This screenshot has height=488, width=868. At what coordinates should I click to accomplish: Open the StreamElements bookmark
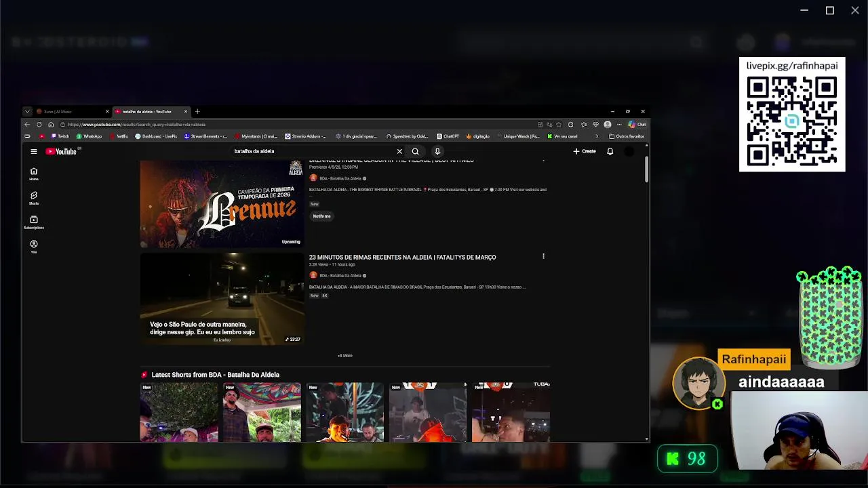[x=205, y=136]
